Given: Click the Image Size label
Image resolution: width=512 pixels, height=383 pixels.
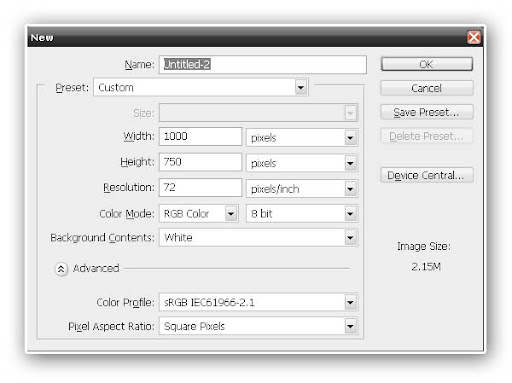Looking at the screenshot, I should [423, 246].
